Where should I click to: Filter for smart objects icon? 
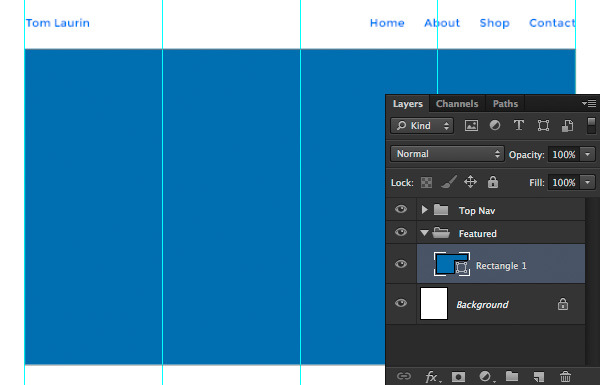click(567, 126)
